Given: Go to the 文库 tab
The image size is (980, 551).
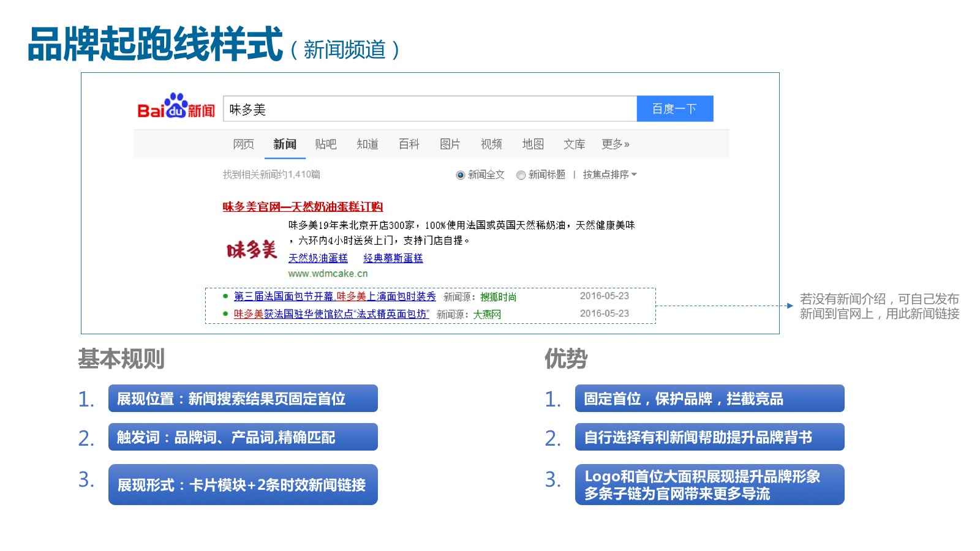Looking at the screenshot, I should 574,144.
